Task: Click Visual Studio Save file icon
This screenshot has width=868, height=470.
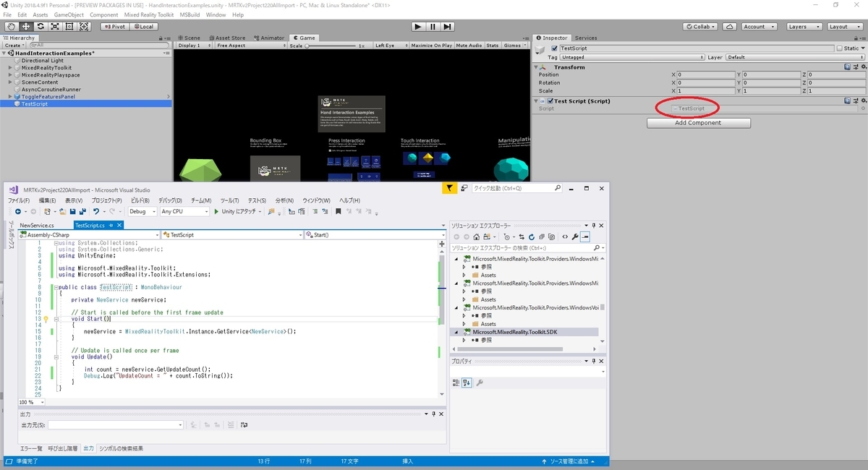Action: point(72,212)
